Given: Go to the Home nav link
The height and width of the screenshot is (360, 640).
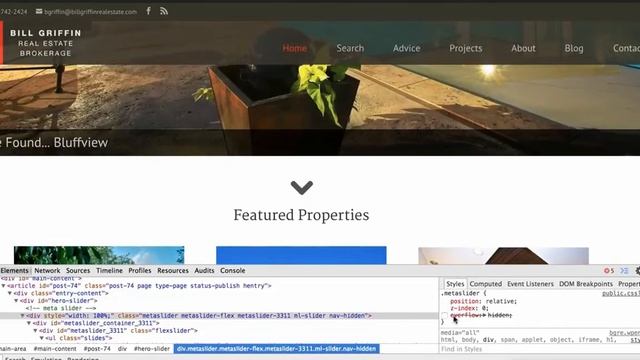Looking at the screenshot, I should click(x=294, y=48).
